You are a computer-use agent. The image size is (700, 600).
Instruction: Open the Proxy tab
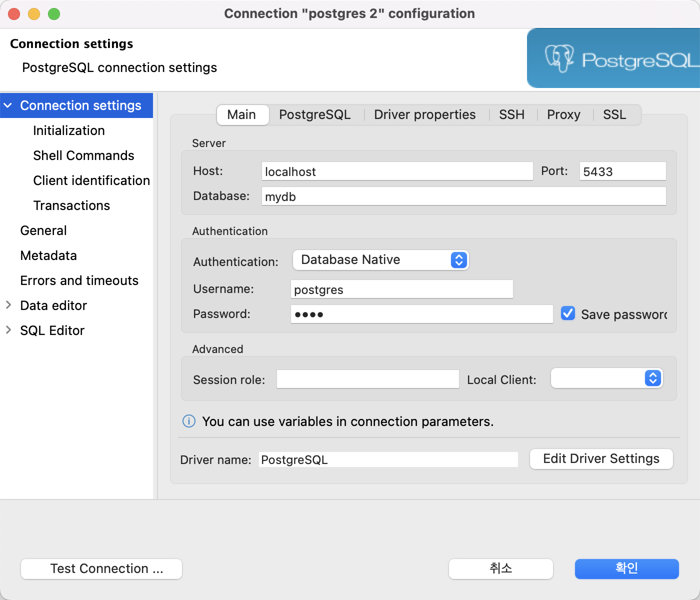click(x=564, y=114)
